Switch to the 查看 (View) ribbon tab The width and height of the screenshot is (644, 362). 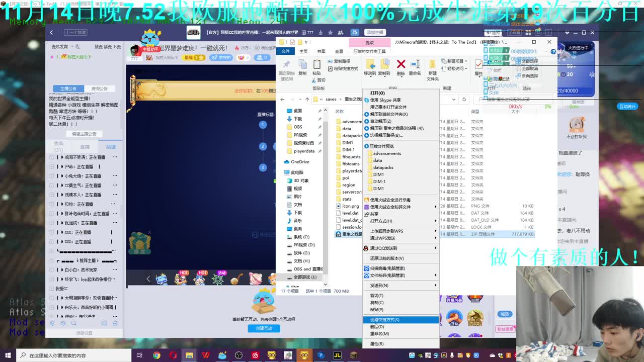coord(339,51)
